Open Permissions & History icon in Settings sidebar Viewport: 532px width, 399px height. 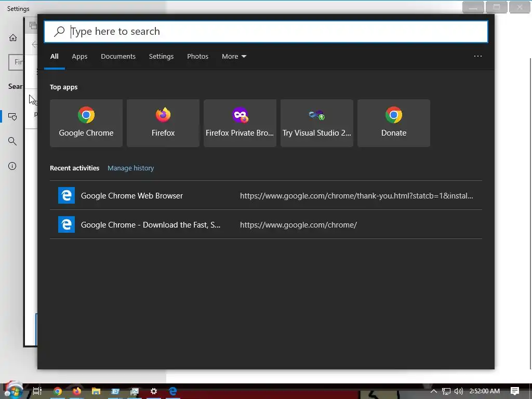[12, 117]
